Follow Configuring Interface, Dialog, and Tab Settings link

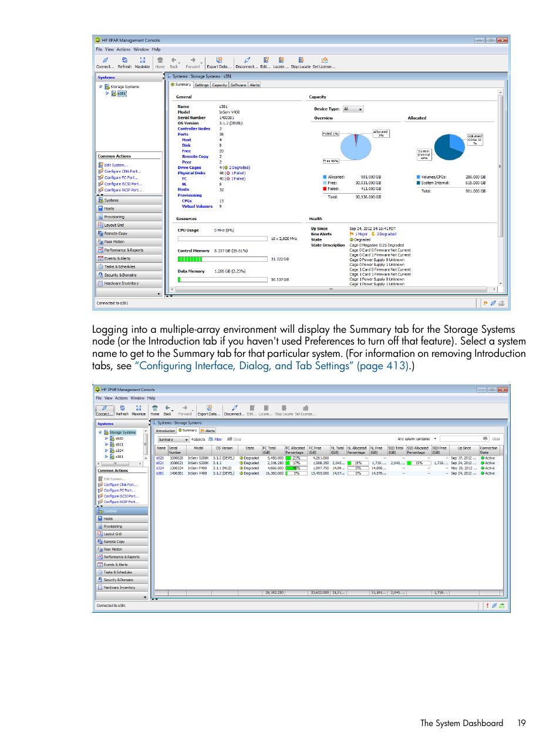[x=271, y=366]
